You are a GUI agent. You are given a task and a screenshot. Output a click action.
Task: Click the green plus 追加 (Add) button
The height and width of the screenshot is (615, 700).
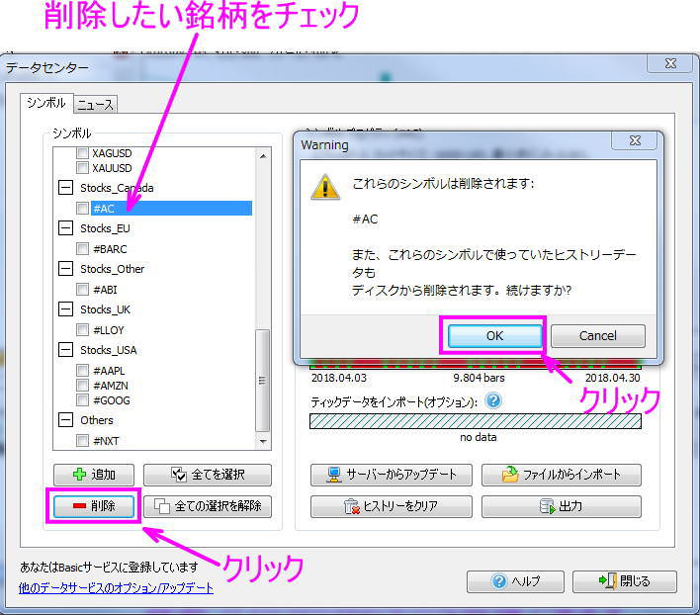click(94, 475)
